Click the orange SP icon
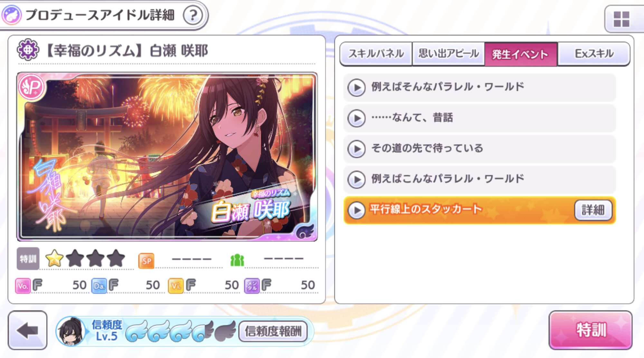 146,260
